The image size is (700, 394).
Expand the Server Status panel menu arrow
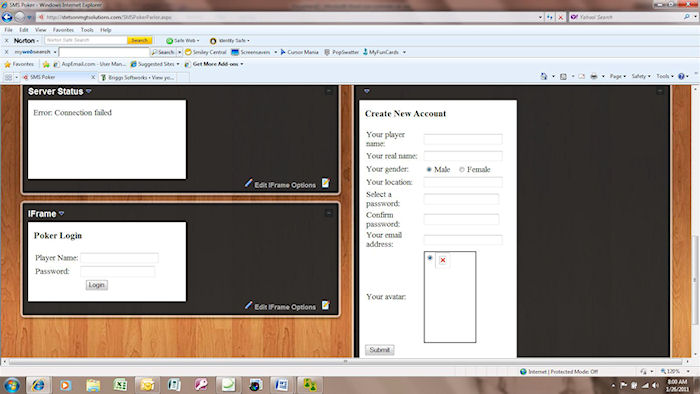coord(88,91)
